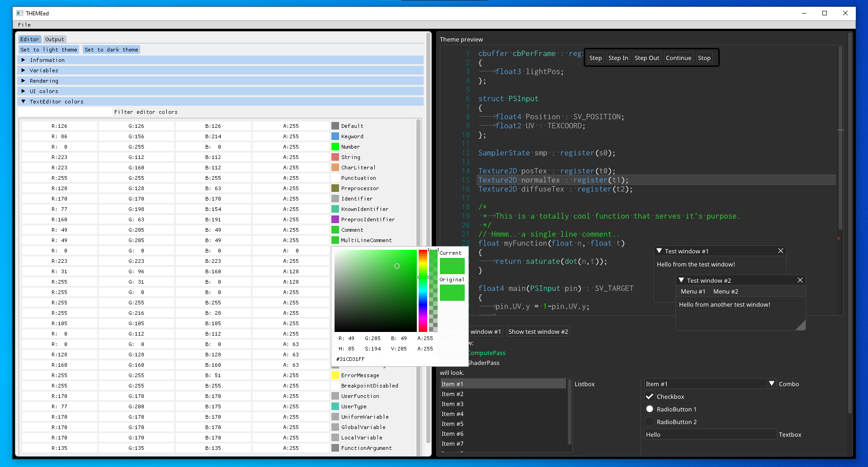The width and height of the screenshot is (868, 467).
Task: Switch to the Output tab
Action: click(x=55, y=39)
